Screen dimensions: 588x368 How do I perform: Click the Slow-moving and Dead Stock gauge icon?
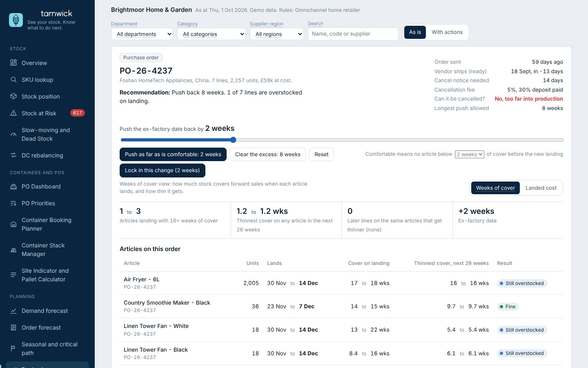click(13, 134)
